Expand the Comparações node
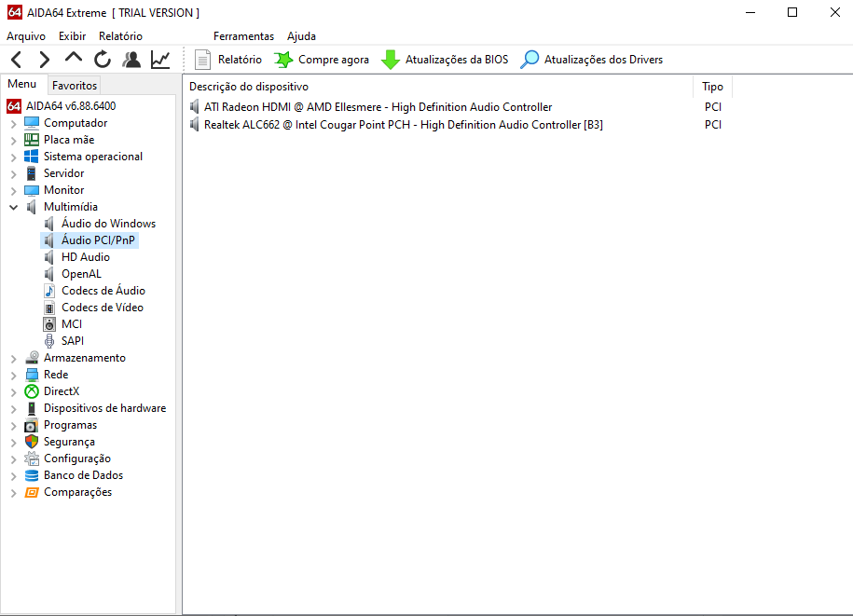 pyautogui.click(x=14, y=493)
